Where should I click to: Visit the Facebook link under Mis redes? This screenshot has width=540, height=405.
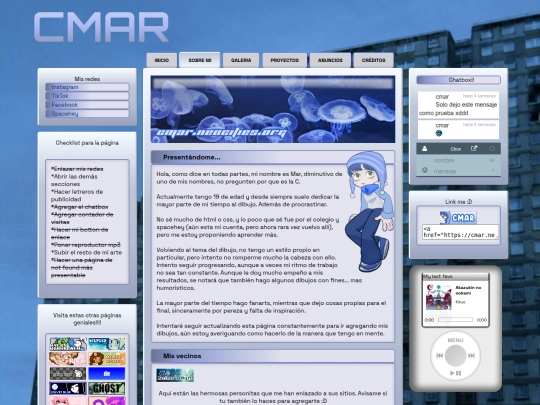click(87, 105)
